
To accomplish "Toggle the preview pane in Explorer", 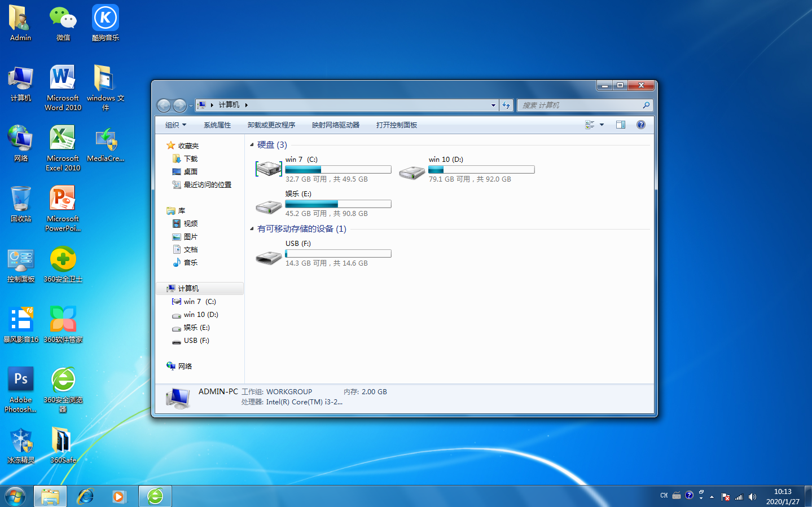I will pyautogui.click(x=620, y=125).
